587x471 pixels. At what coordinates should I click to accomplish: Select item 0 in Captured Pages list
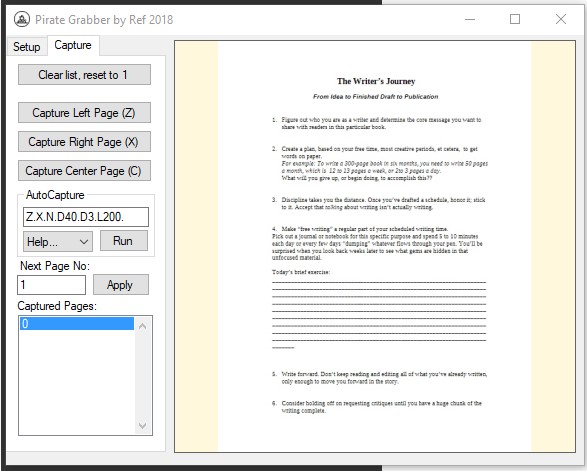pos(77,323)
